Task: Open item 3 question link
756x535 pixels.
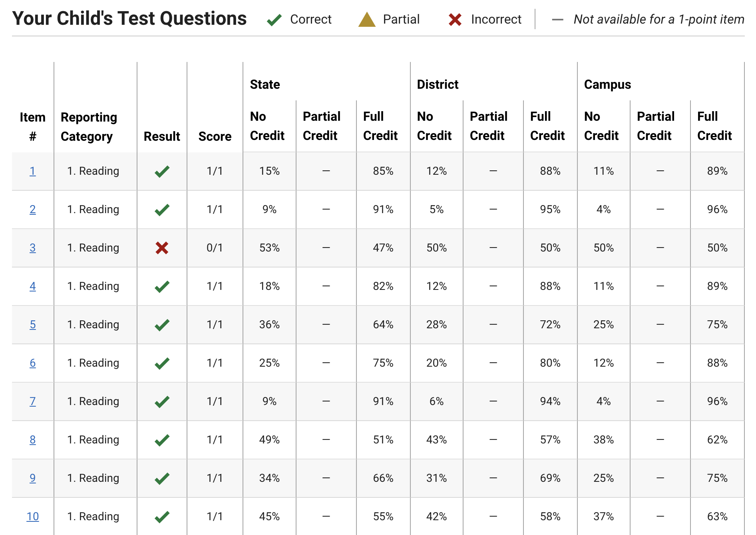Action: click(x=33, y=248)
